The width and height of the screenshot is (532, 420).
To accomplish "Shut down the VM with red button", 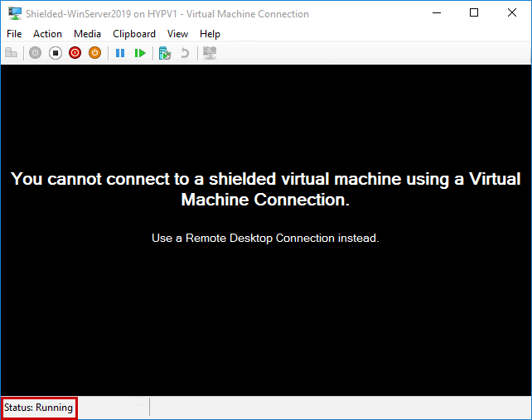I will tap(75, 53).
